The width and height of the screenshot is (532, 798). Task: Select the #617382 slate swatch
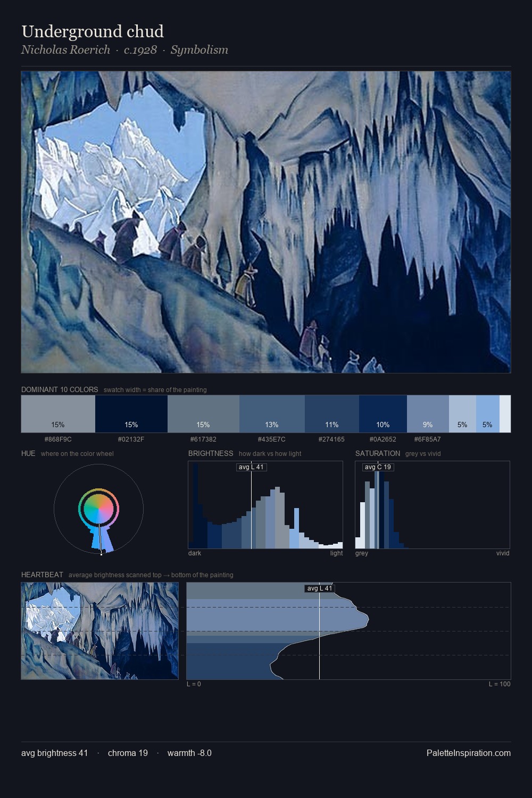[x=203, y=414]
